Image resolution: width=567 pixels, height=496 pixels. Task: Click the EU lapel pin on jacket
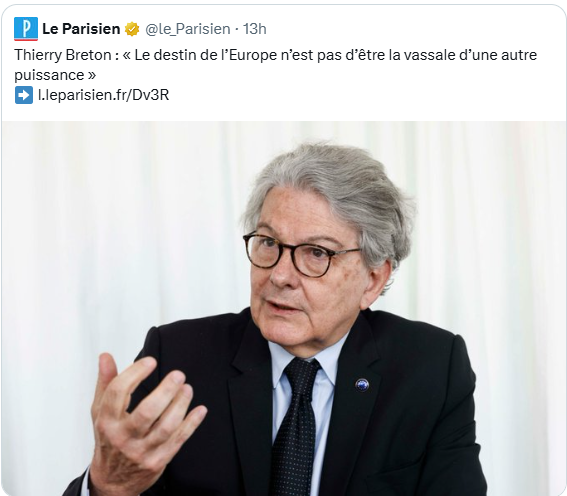pyautogui.click(x=362, y=385)
